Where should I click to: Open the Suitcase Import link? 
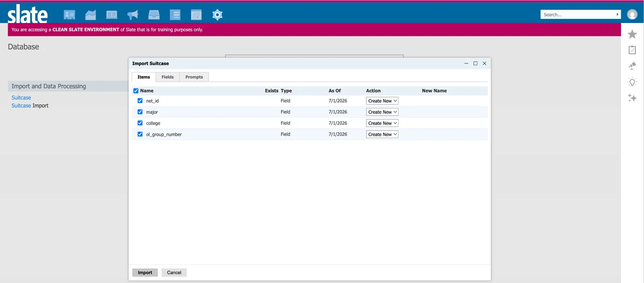[x=30, y=106]
